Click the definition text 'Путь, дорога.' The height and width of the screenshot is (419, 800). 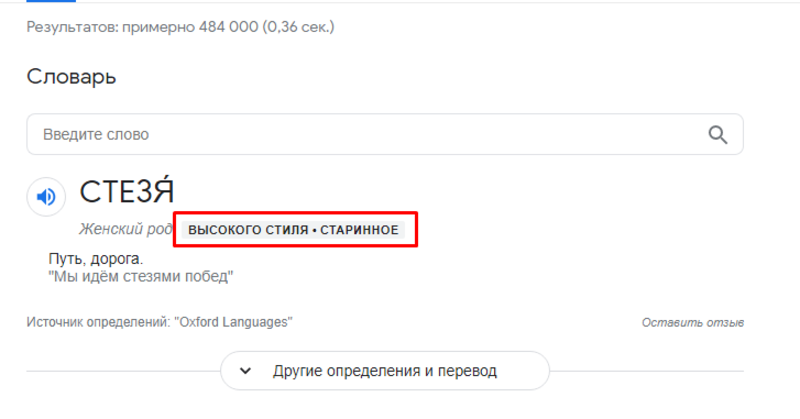(89, 259)
